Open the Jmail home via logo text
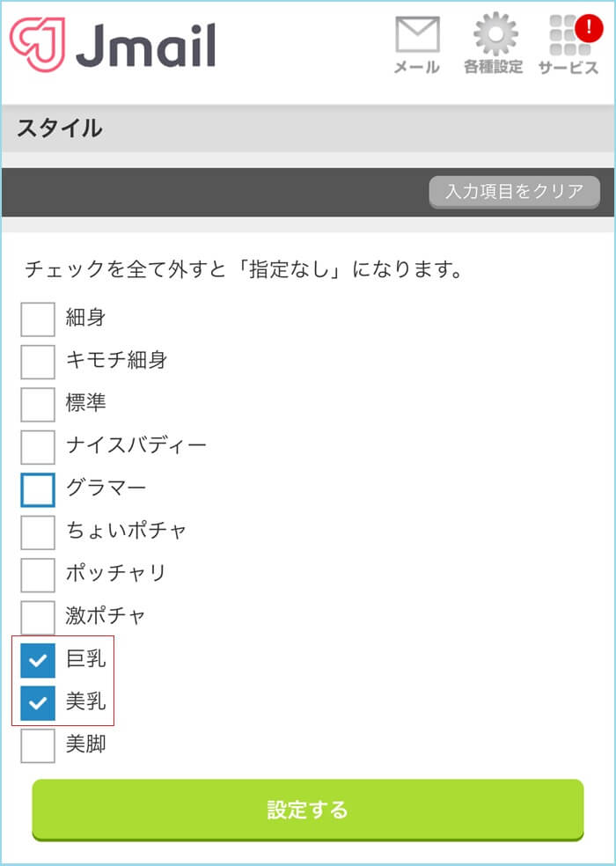 click(x=150, y=41)
